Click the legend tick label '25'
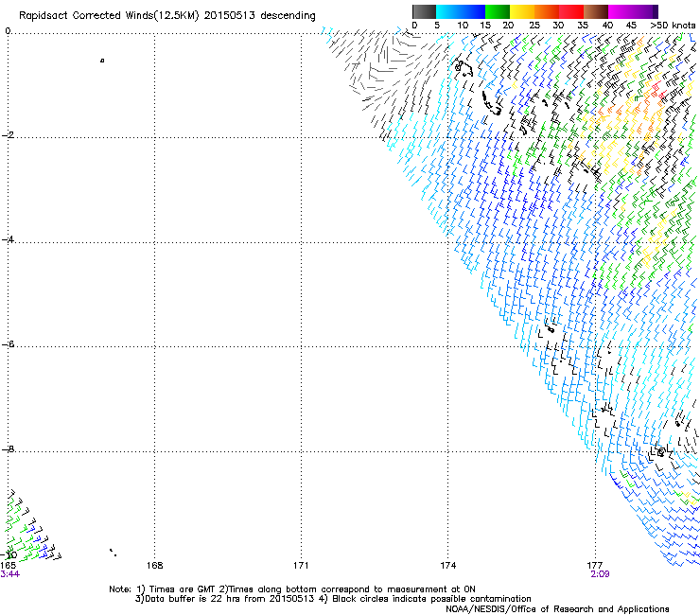This screenshot has width=700, height=615. click(534, 25)
